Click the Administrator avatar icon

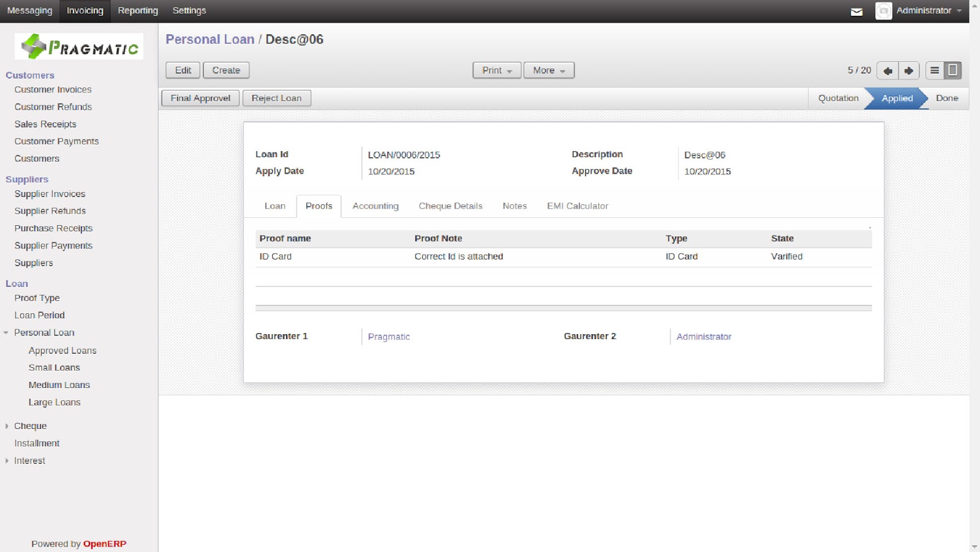coord(883,11)
